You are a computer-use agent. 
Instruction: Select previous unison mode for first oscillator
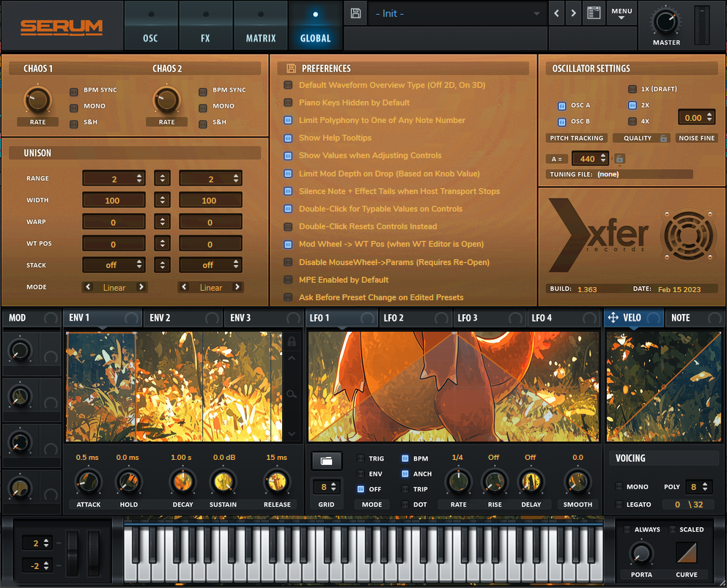[88, 287]
